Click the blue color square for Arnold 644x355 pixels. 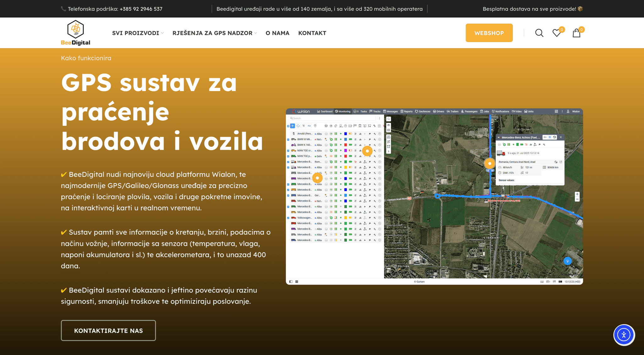346,134
